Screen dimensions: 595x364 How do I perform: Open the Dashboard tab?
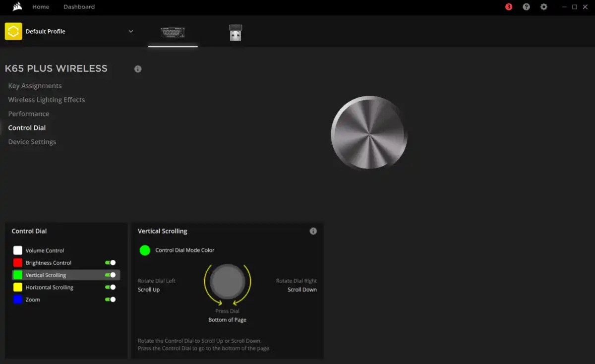coord(79,7)
